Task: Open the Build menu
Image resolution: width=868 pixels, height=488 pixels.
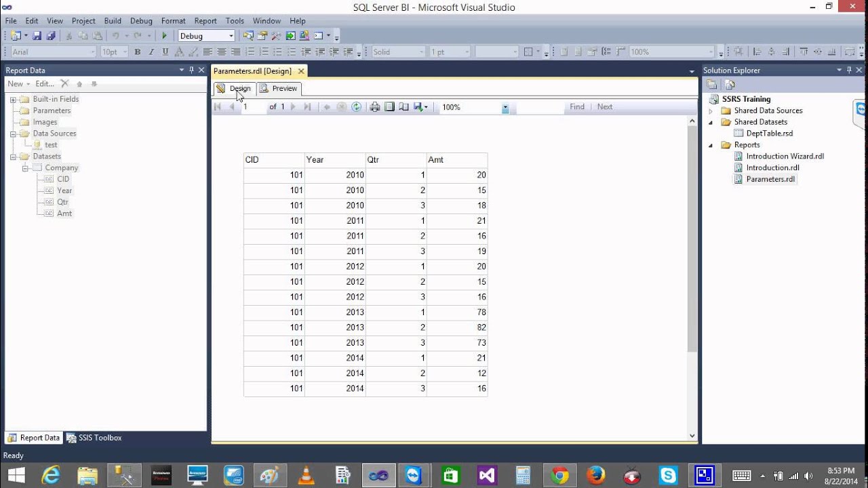Action: (113, 21)
